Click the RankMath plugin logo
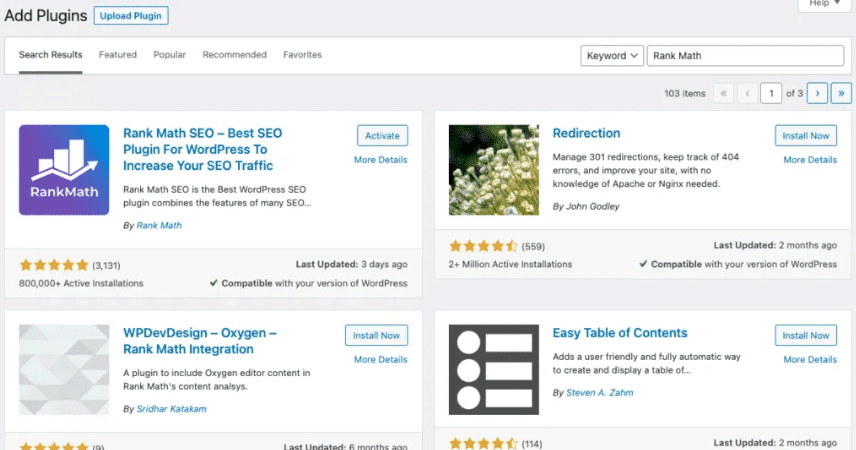This screenshot has height=450, width=856. [64, 170]
